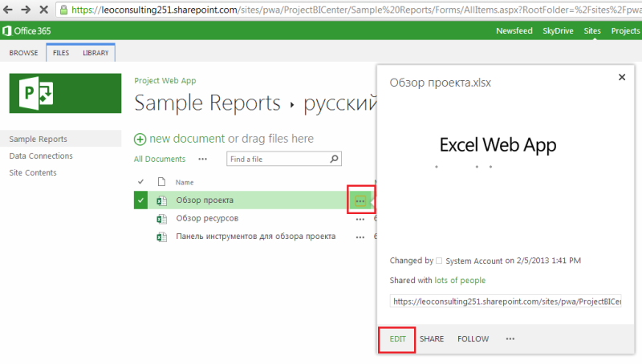The height and width of the screenshot is (364, 642).
Task: Go to Sites in the top bar
Action: point(592,30)
